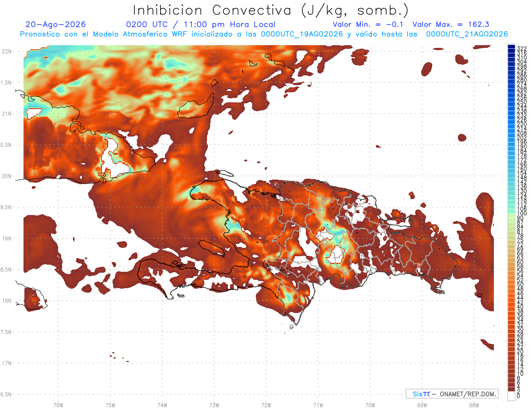
Task: Click the init time "0000UTC_19AGO2026"
Action: point(302,34)
